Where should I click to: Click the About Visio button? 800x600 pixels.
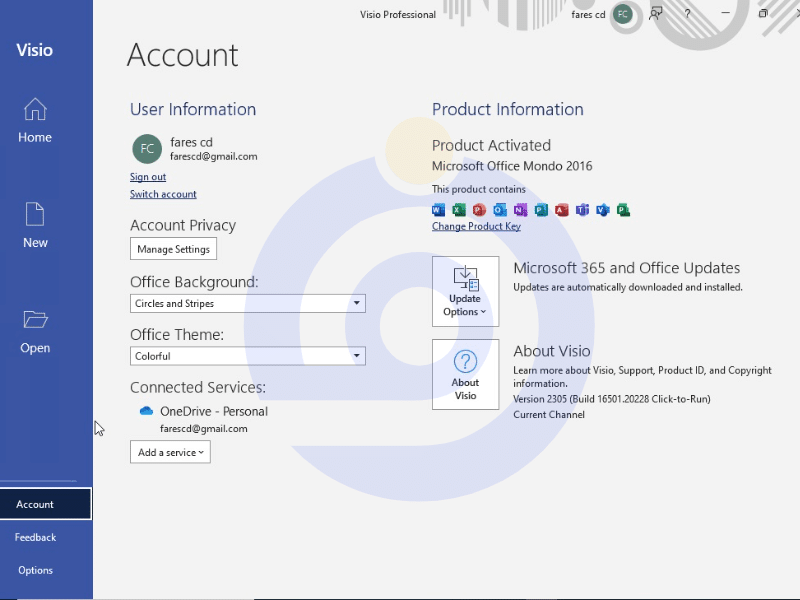(x=465, y=374)
